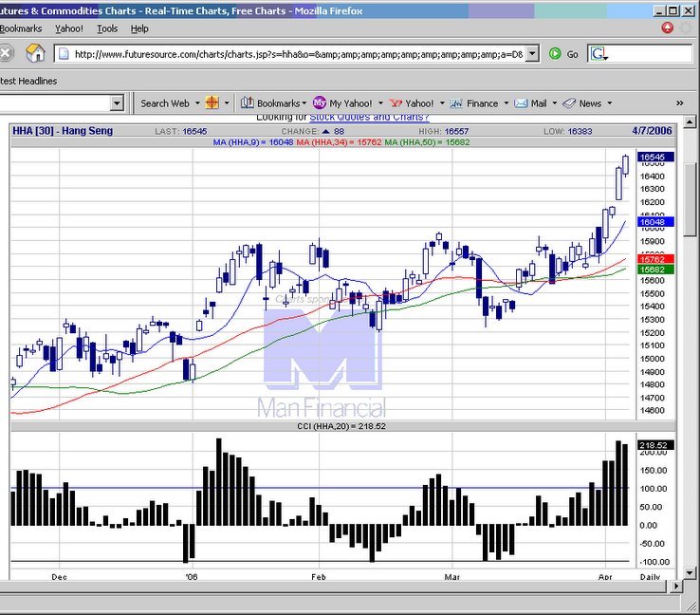
Task: Click the Search Web button
Action: pyautogui.click(x=165, y=103)
